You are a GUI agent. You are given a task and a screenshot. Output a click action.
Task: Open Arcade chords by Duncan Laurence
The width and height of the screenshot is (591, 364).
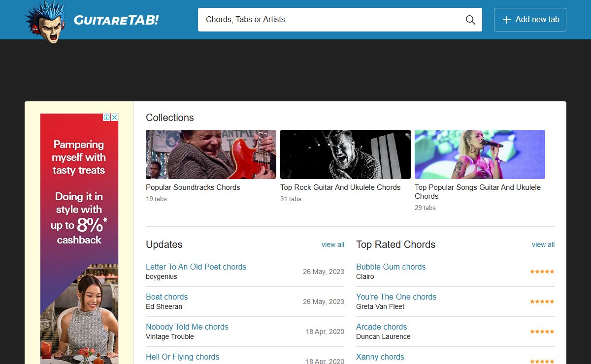click(x=382, y=327)
